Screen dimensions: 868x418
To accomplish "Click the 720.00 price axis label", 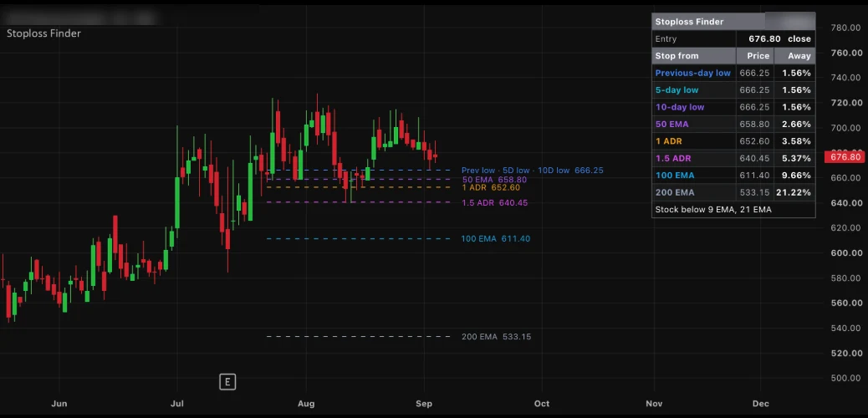I will (847, 103).
